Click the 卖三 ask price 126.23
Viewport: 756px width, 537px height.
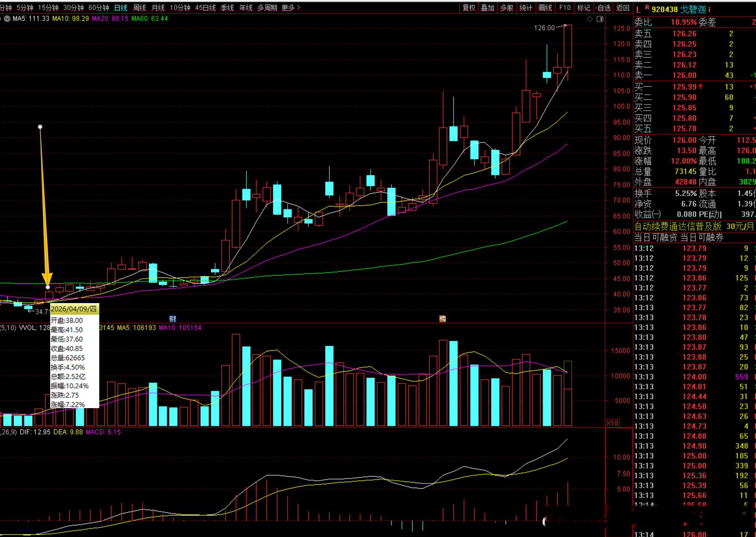pos(685,55)
